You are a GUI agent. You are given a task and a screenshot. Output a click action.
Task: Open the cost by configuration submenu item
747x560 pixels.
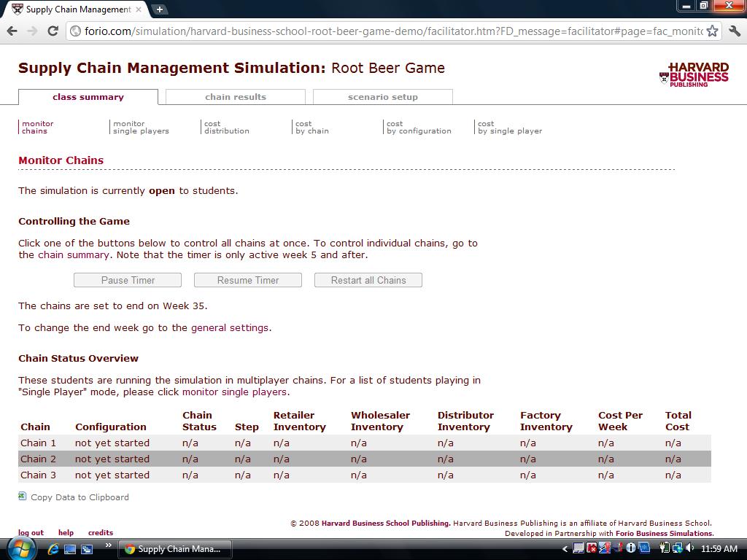(x=419, y=127)
